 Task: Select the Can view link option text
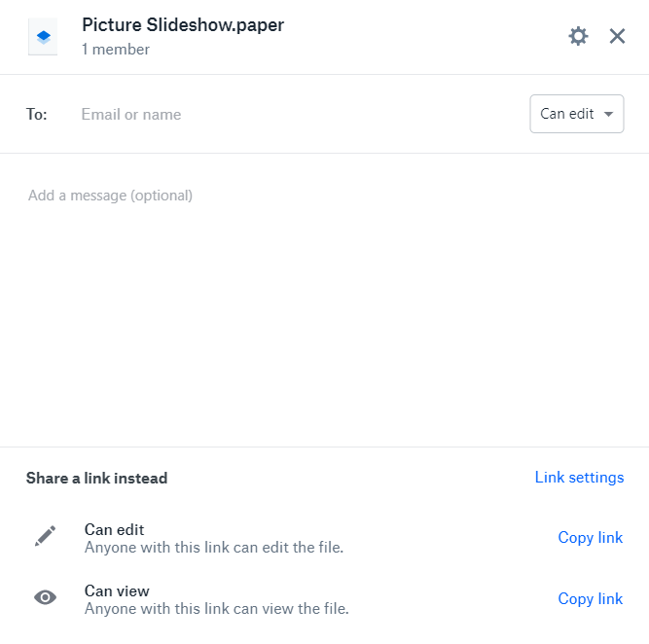click(x=117, y=591)
